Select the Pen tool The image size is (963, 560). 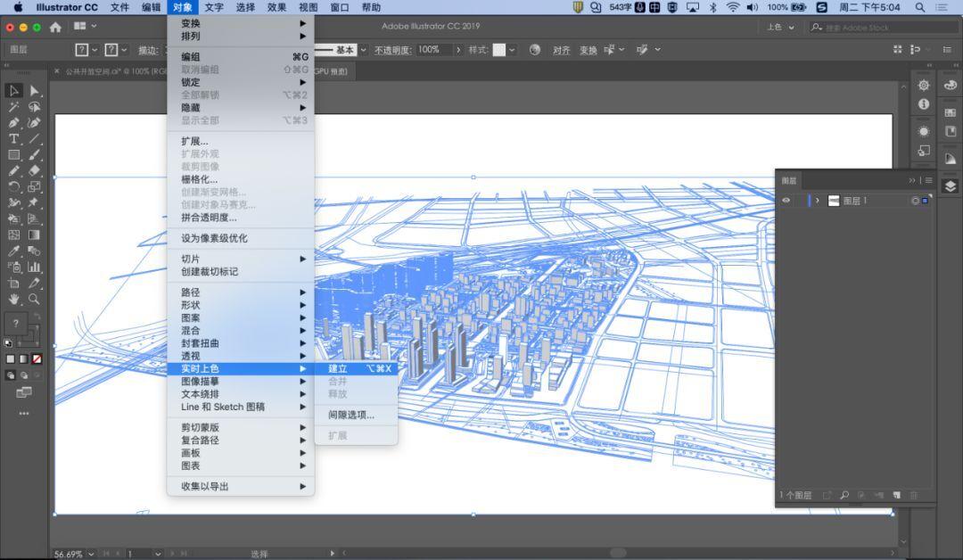click(x=14, y=123)
